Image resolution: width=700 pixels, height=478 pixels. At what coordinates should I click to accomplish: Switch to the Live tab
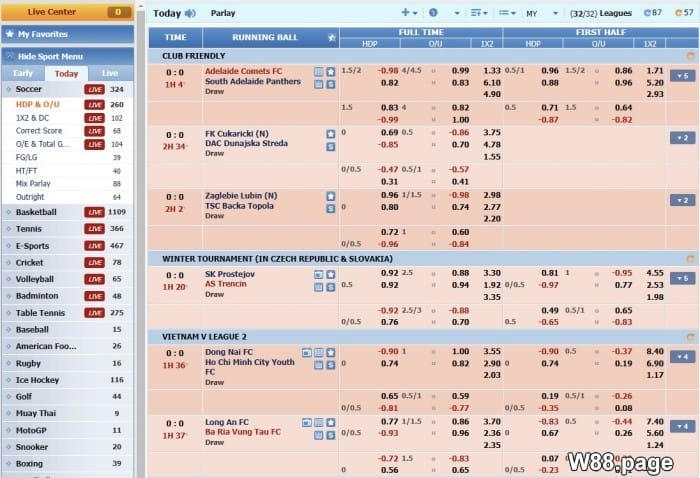pyautogui.click(x=110, y=73)
